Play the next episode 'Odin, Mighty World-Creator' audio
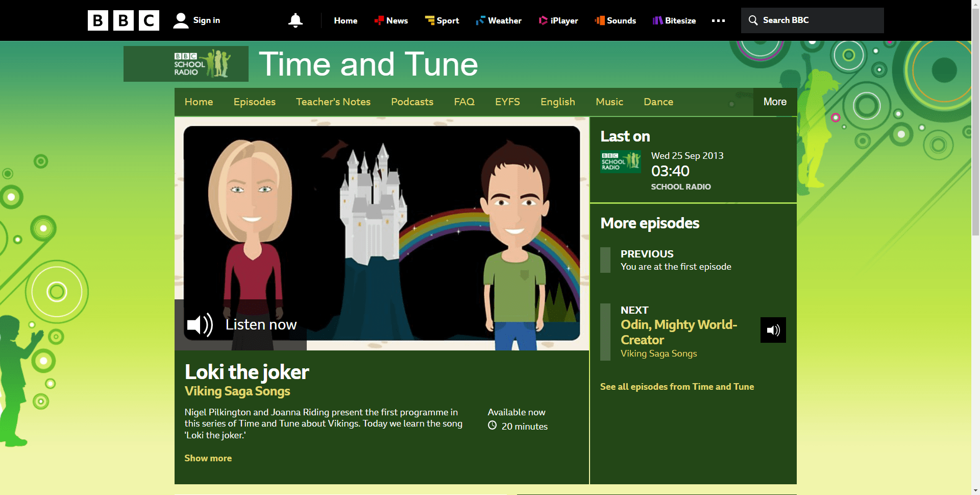Image resolution: width=980 pixels, height=495 pixels. point(773,330)
